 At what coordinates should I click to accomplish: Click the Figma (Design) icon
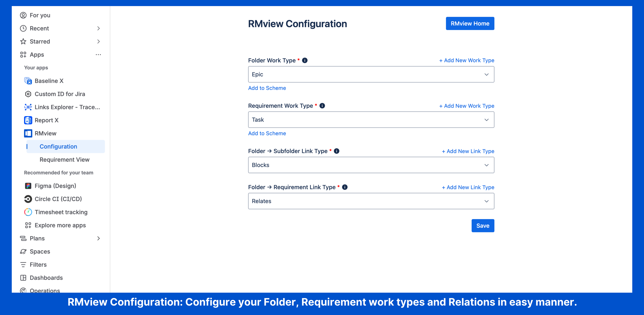point(28,186)
